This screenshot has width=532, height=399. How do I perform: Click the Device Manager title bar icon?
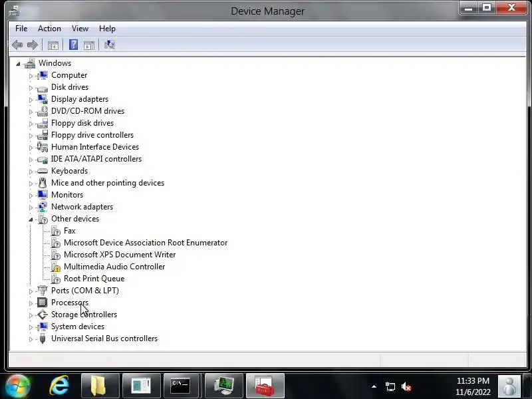click(14, 11)
